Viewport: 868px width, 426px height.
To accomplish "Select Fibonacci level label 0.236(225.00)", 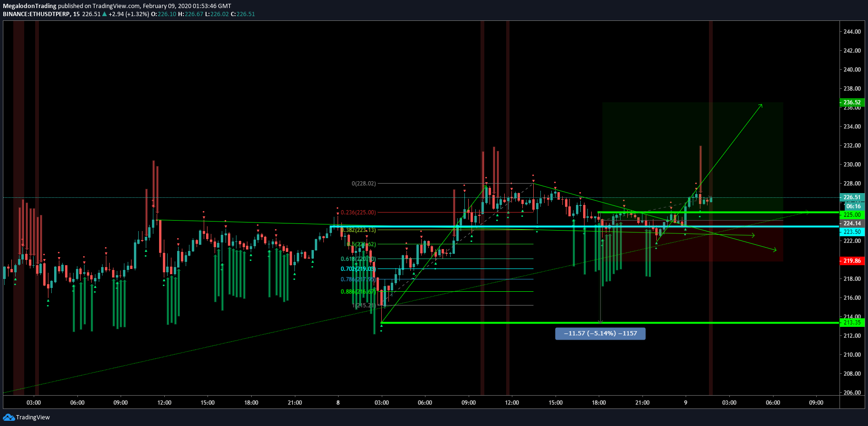I will 358,213.
